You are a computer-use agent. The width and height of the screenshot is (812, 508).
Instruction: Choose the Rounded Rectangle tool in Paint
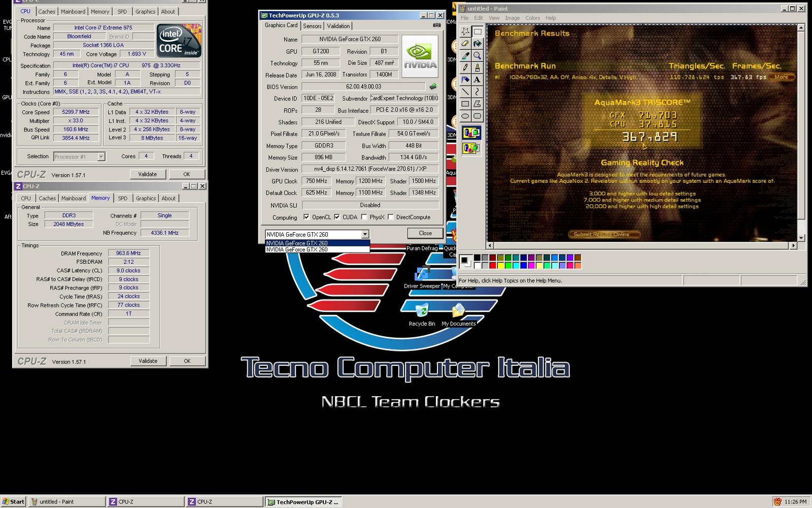[477, 116]
